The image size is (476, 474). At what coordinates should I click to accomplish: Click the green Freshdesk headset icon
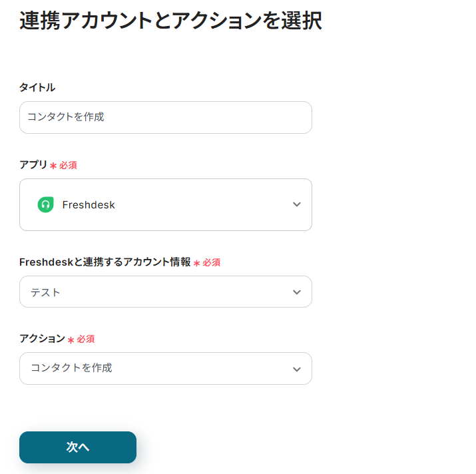(x=45, y=205)
